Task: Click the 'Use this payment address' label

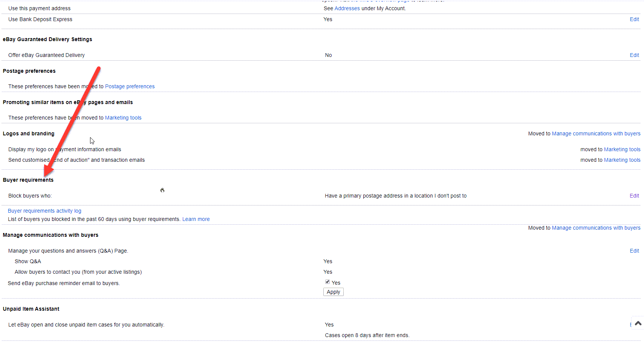Action: coord(39,8)
